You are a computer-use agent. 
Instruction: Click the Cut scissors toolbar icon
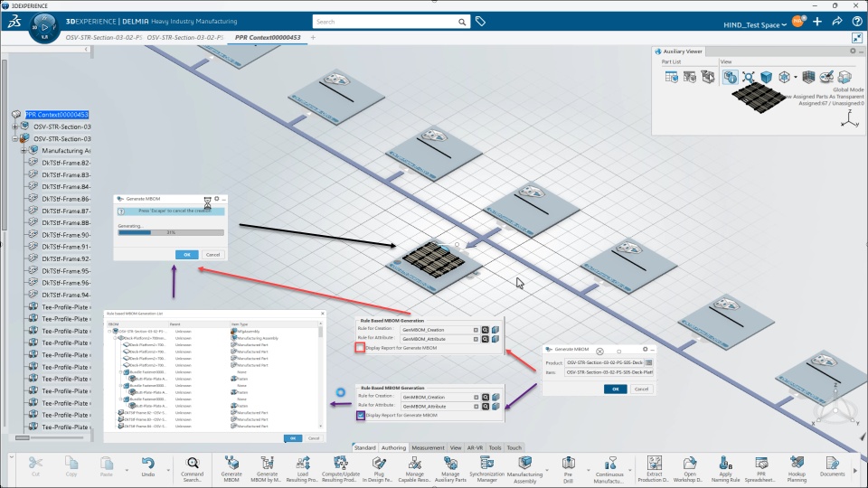[x=35, y=466]
